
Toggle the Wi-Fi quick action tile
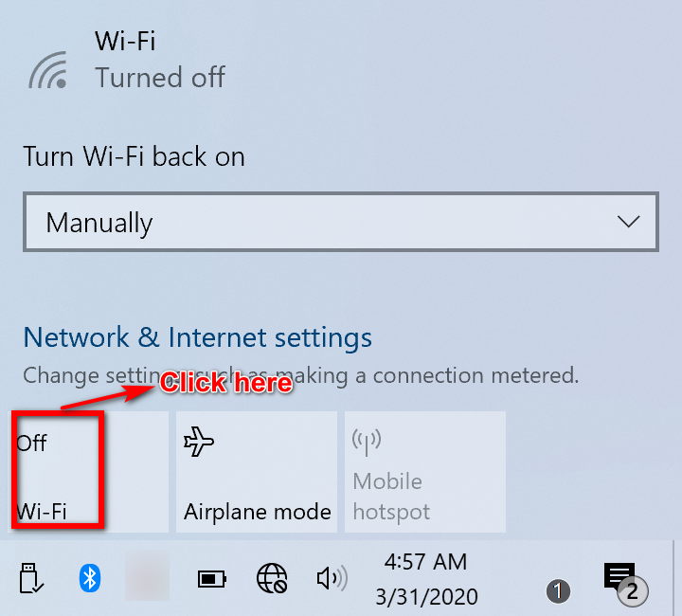88,472
